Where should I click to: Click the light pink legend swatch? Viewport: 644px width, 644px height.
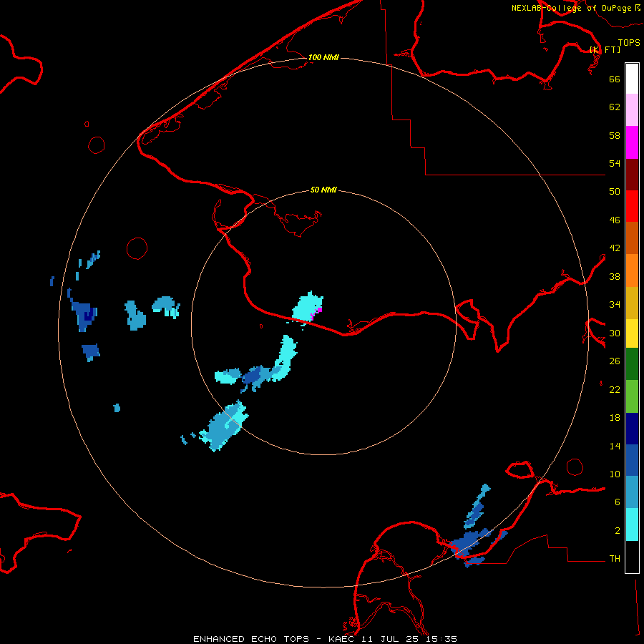pyautogui.click(x=632, y=110)
